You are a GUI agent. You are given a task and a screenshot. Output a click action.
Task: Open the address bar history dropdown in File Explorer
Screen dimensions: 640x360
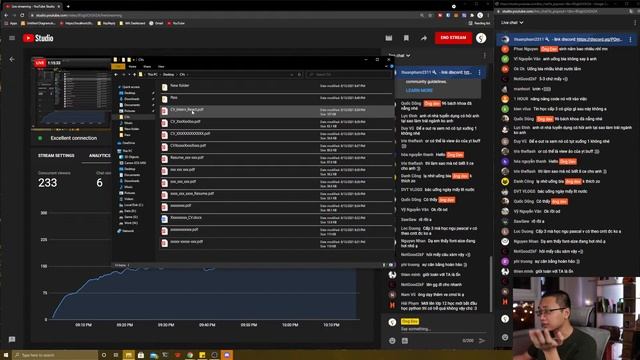[x=292, y=75]
